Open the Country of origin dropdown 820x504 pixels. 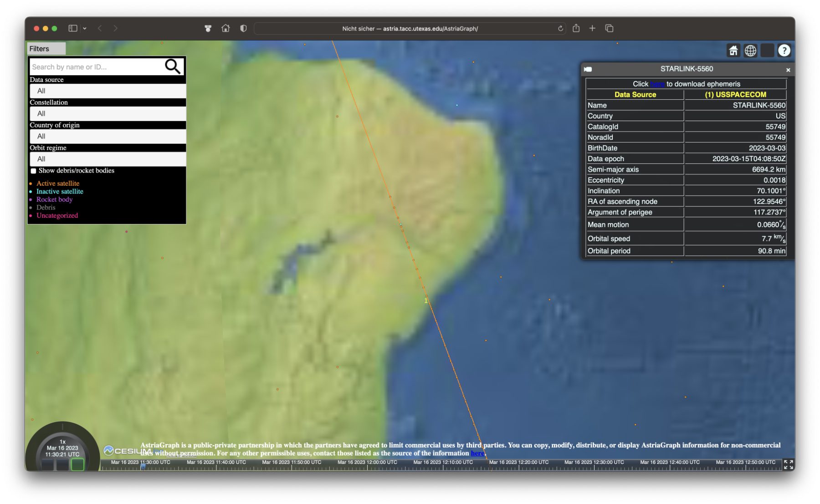[108, 136]
